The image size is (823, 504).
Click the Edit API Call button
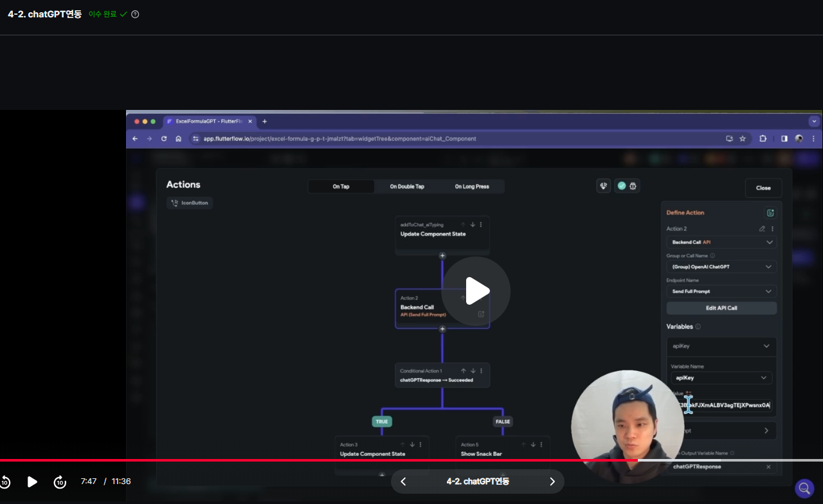click(x=721, y=308)
